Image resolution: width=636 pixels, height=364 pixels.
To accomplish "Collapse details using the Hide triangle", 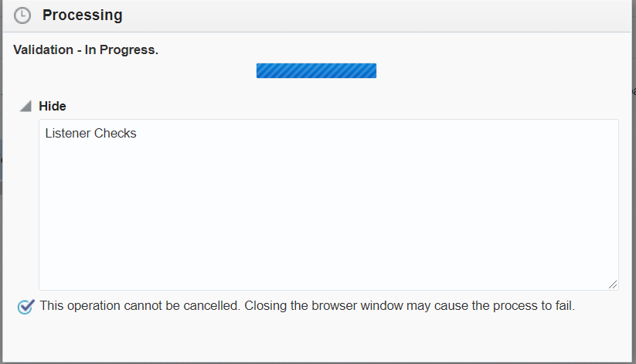I will click(26, 106).
